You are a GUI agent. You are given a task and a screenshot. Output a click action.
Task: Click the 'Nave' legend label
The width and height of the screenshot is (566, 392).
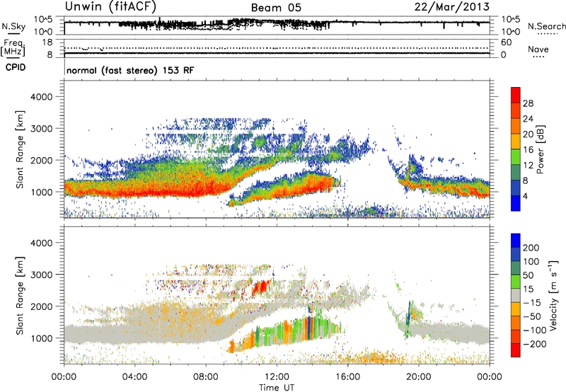[x=538, y=49]
